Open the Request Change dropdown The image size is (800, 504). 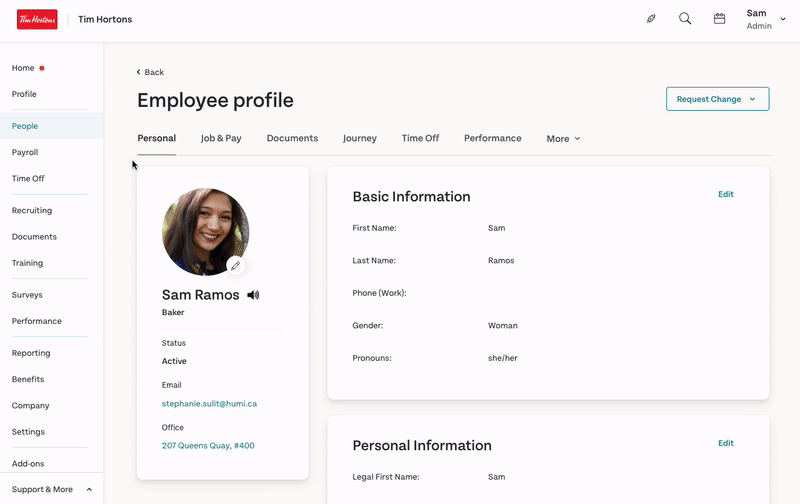click(x=717, y=99)
